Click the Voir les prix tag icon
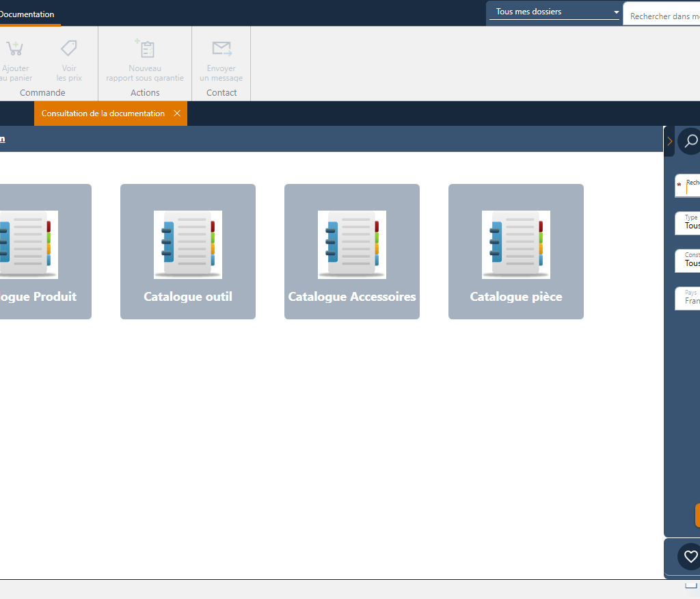This screenshot has height=599, width=700. (x=69, y=49)
